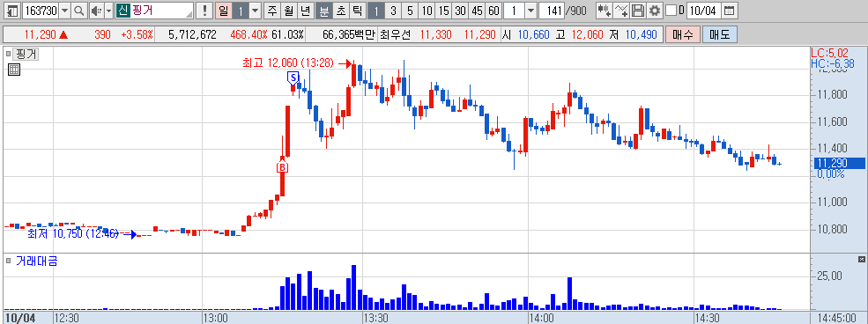Open chart settings gear icon

coord(655,11)
